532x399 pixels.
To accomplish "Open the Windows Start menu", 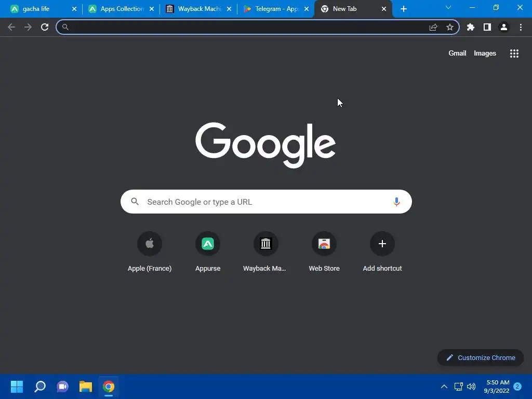I will point(17,387).
